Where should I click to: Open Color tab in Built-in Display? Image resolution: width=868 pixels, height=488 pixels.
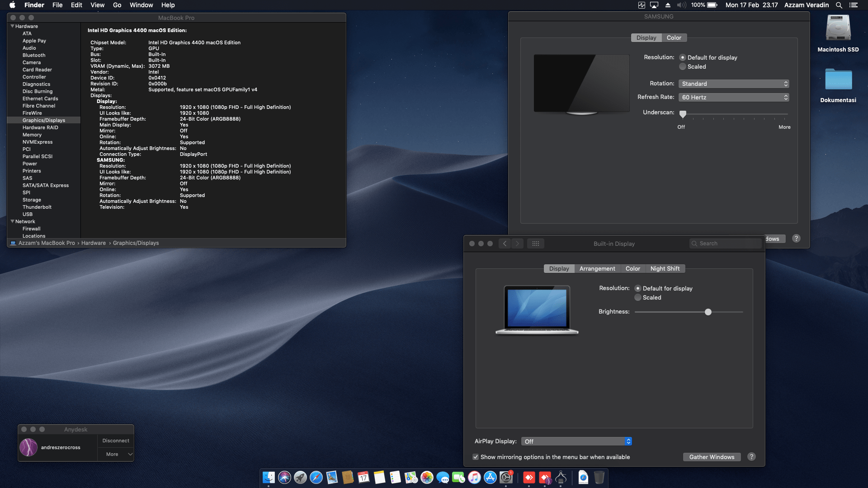pyautogui.click(x=632, y=268)
